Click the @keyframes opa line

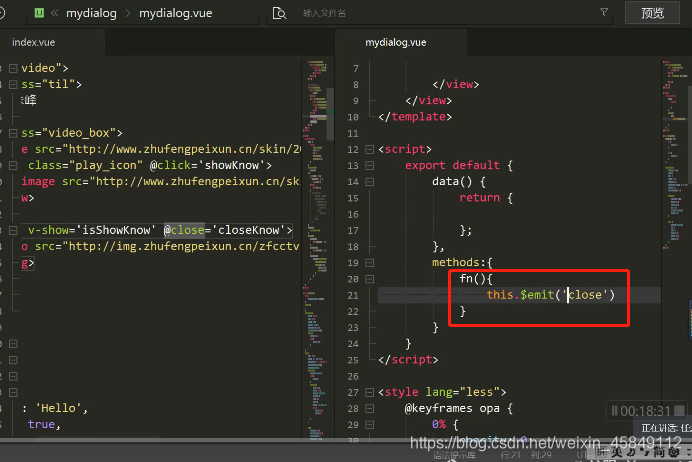pos(459,408)
